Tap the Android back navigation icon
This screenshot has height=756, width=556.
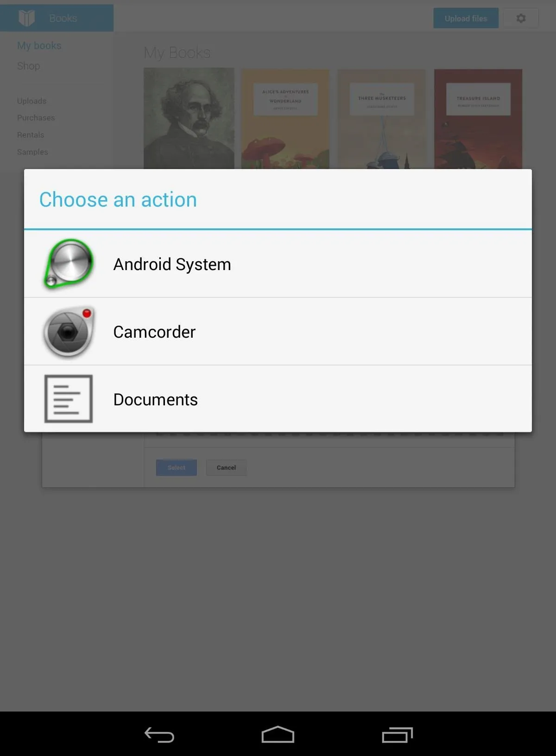159,735
